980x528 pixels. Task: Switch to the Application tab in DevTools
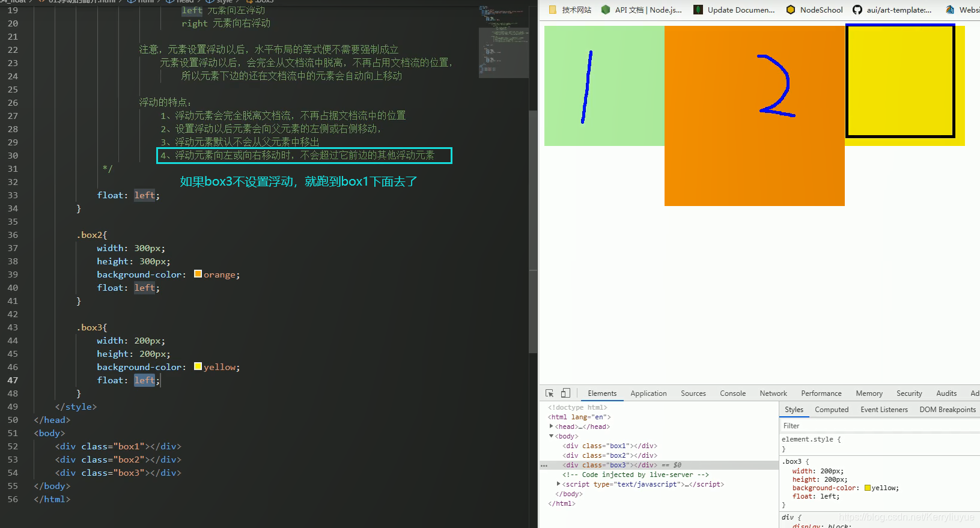pyautogui.click(x=648, y=393)
